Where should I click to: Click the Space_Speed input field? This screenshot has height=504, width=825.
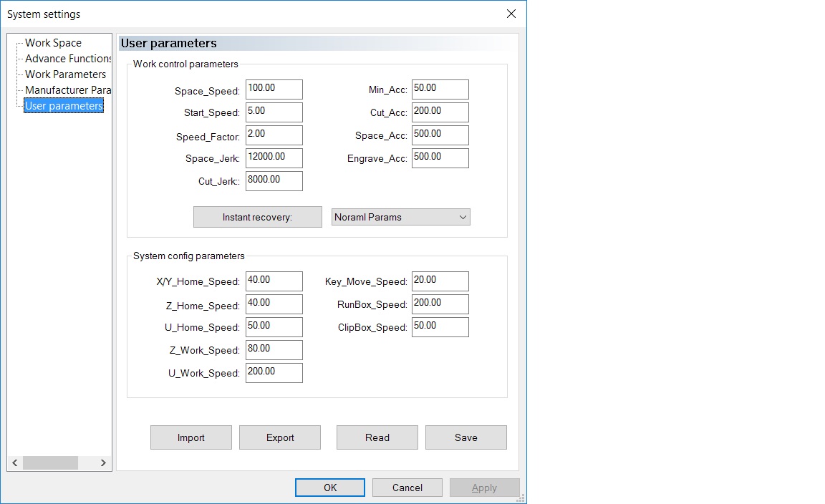pos(274,89)
